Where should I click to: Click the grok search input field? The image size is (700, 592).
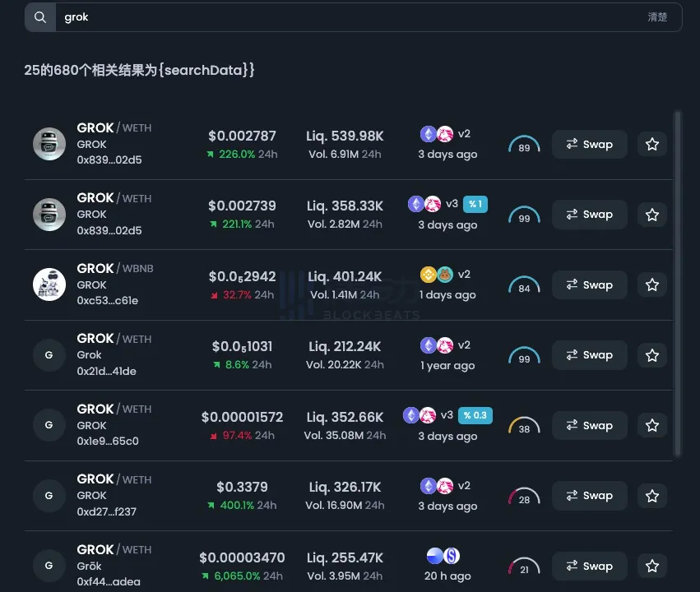[345, 17]
